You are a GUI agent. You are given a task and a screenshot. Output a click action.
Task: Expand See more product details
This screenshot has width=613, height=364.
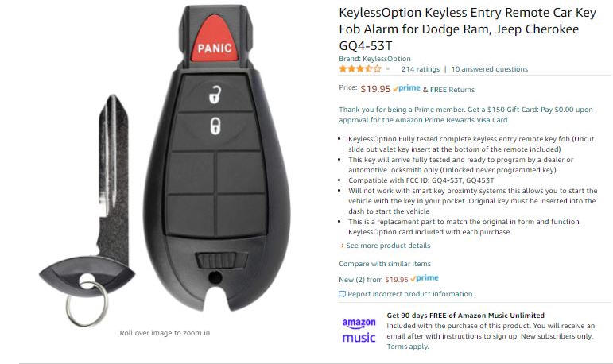point(388,246)
